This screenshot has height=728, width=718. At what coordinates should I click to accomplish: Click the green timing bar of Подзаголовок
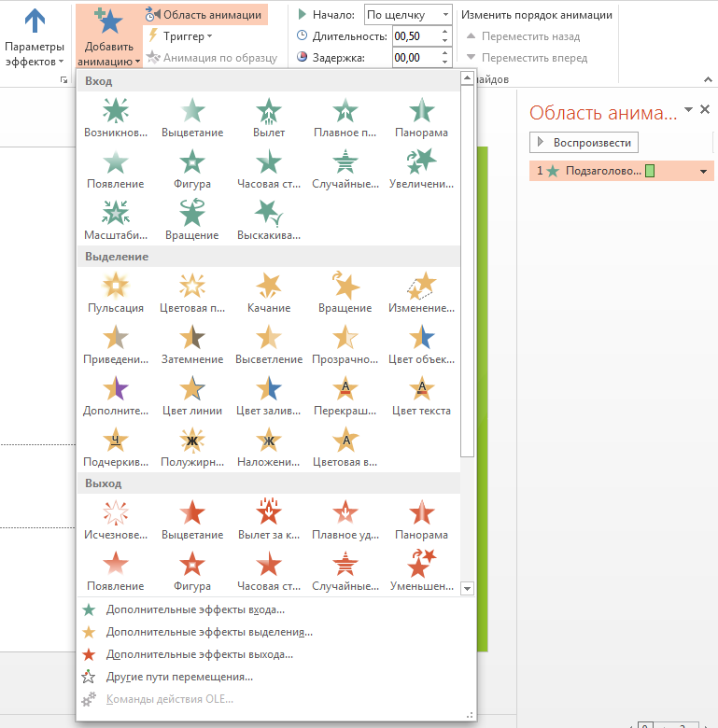[650, 172]
